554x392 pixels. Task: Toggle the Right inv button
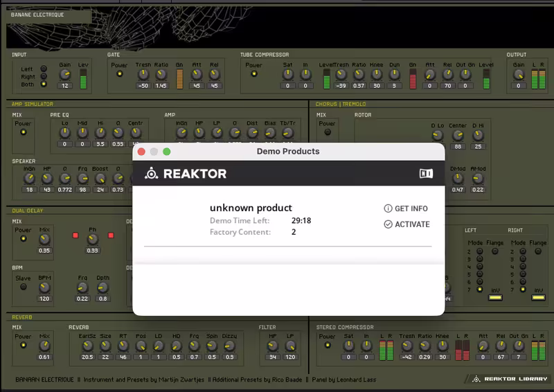point(539,298)
